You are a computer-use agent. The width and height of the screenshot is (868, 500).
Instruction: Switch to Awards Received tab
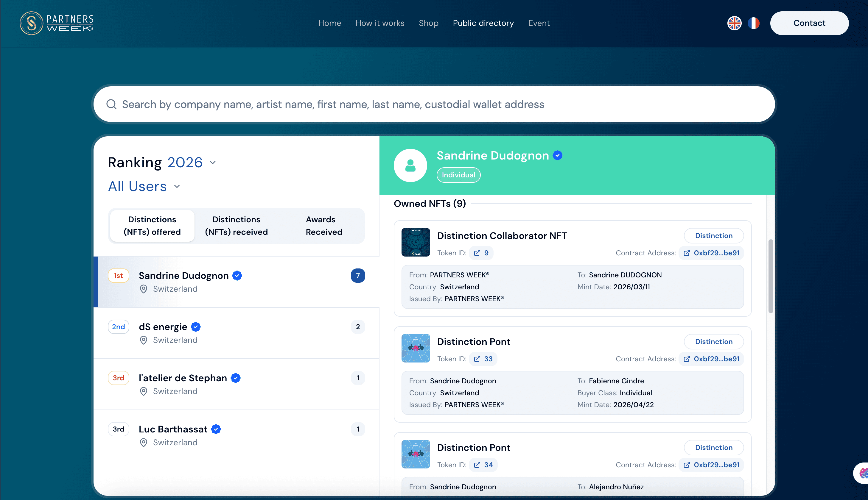click(324, 226)
